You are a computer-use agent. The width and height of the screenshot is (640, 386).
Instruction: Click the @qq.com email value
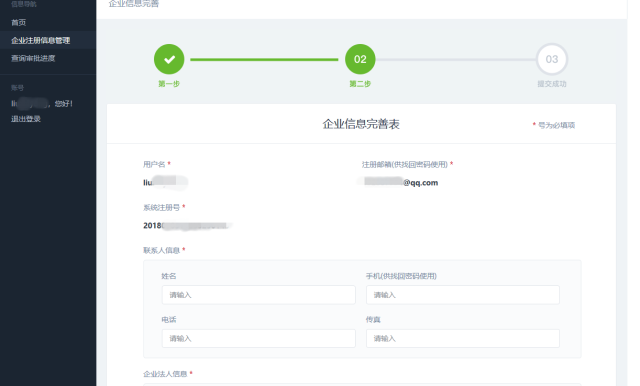tap(399, 182)
